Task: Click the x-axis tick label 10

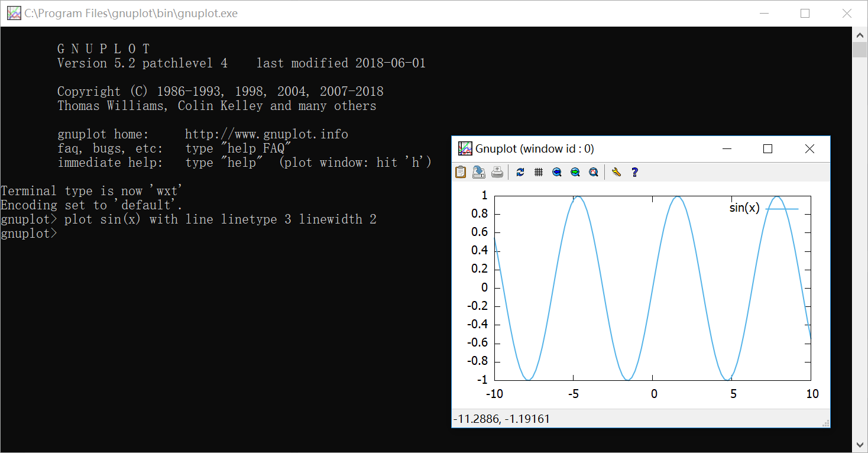Action: tap(812, 394)
